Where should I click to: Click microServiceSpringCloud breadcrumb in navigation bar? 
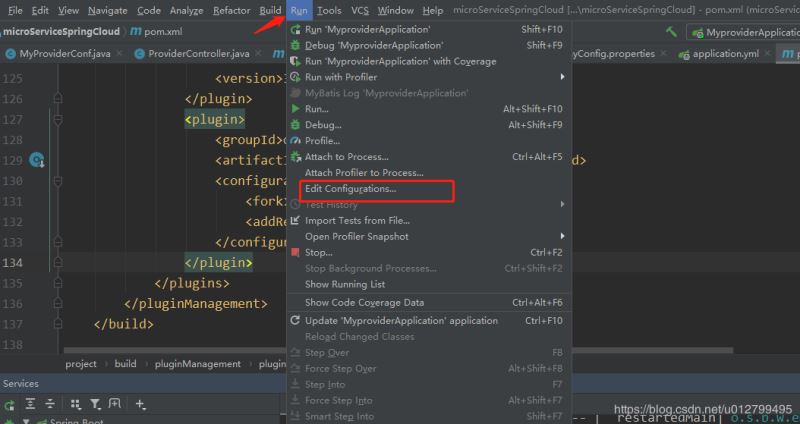tap(61, 32)
